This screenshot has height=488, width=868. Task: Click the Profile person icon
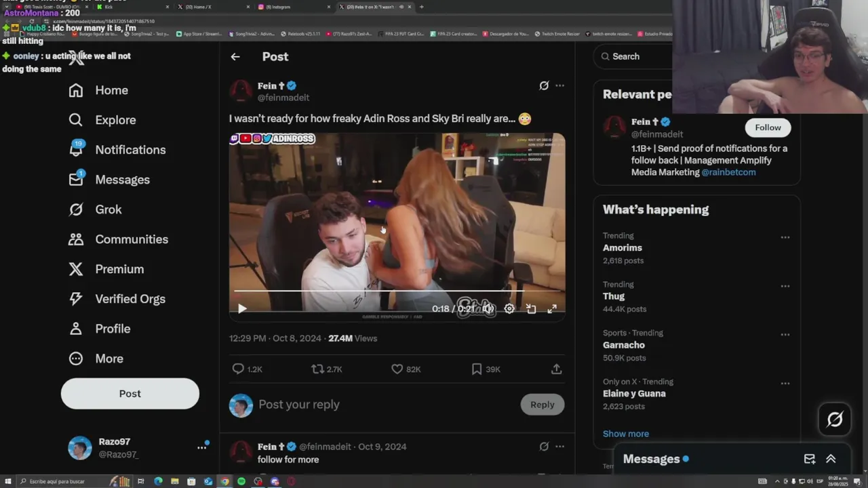(76, 329)
